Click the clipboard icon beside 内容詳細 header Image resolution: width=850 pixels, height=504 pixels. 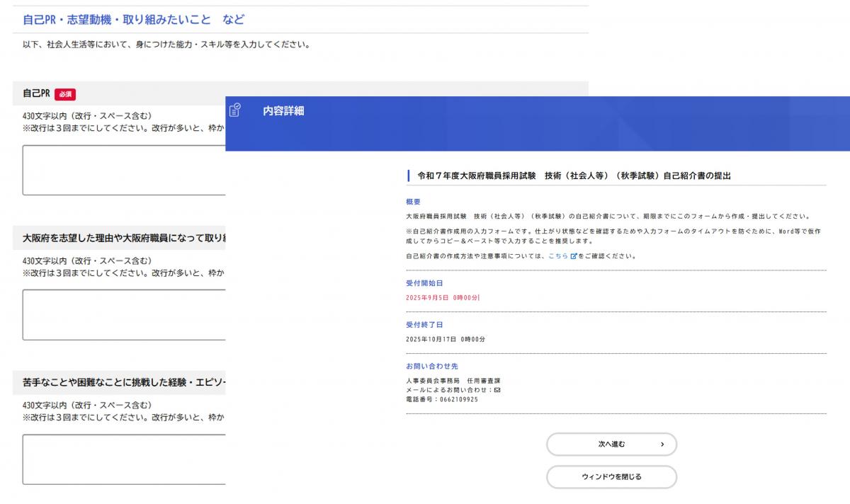tap(234, 110)
